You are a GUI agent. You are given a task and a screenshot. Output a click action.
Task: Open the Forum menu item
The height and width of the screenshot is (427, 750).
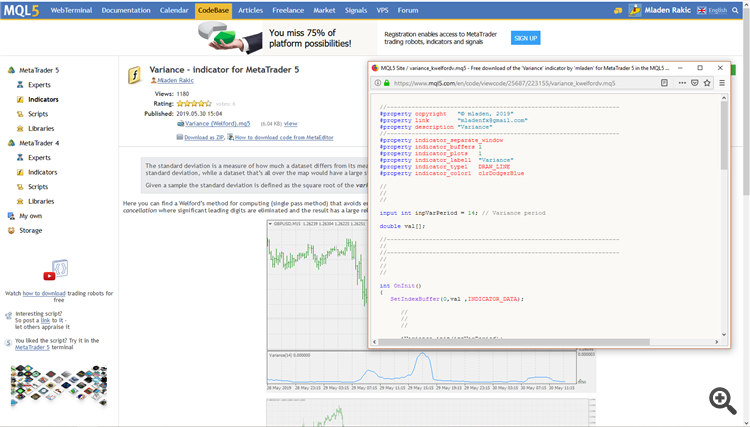coord(408,10)
